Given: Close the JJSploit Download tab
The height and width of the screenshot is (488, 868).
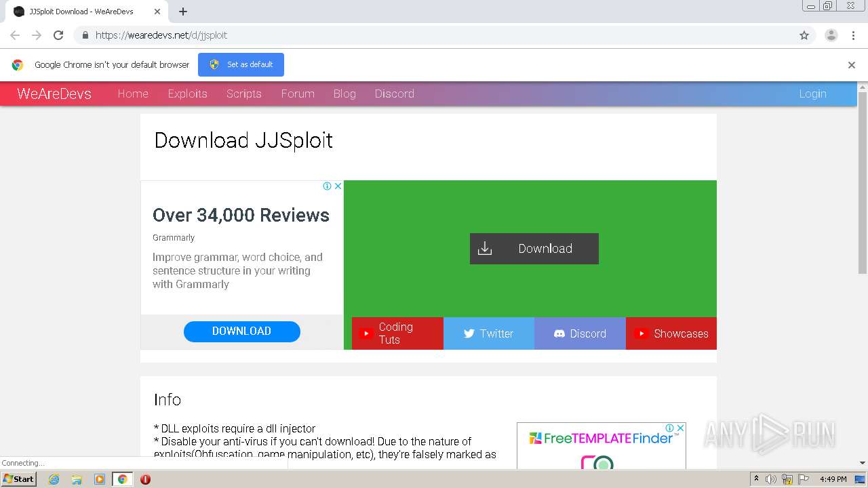Looking at the screenshot, I should pyautogui.click(x=157, y=12).
